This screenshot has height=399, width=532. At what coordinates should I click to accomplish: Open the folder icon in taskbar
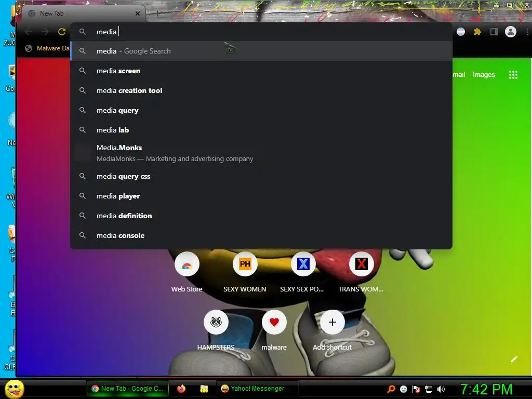[x=204, y=389]
